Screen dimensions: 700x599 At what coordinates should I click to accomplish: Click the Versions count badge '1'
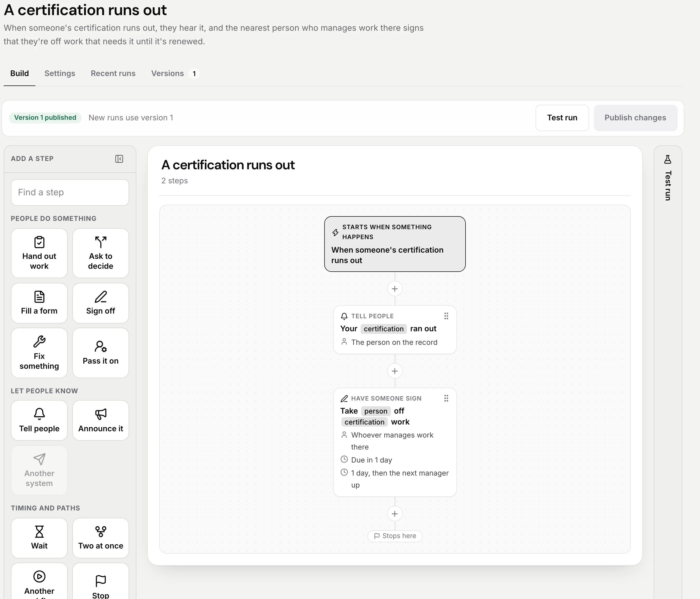point(194,74)
